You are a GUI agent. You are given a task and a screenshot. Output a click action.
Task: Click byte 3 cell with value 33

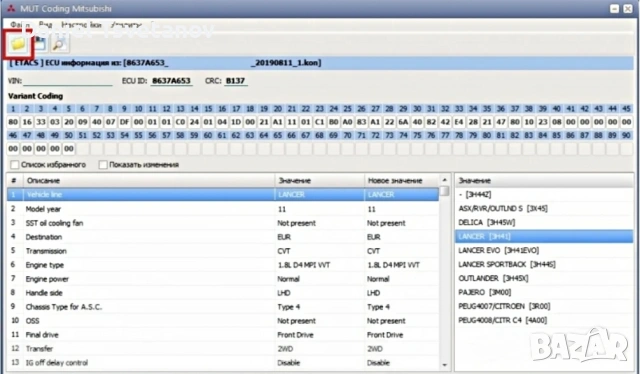[x=41, y=122]
